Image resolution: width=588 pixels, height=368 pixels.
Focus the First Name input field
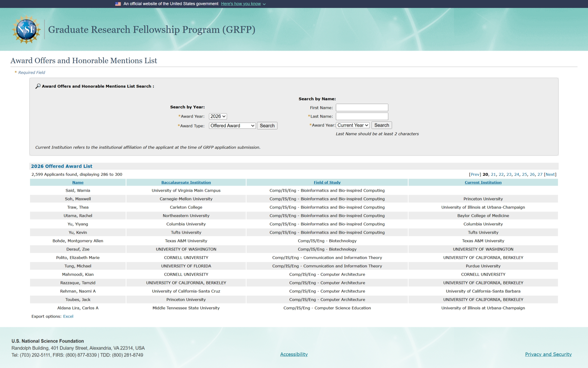pyautogui.click(x=362, y=107)
